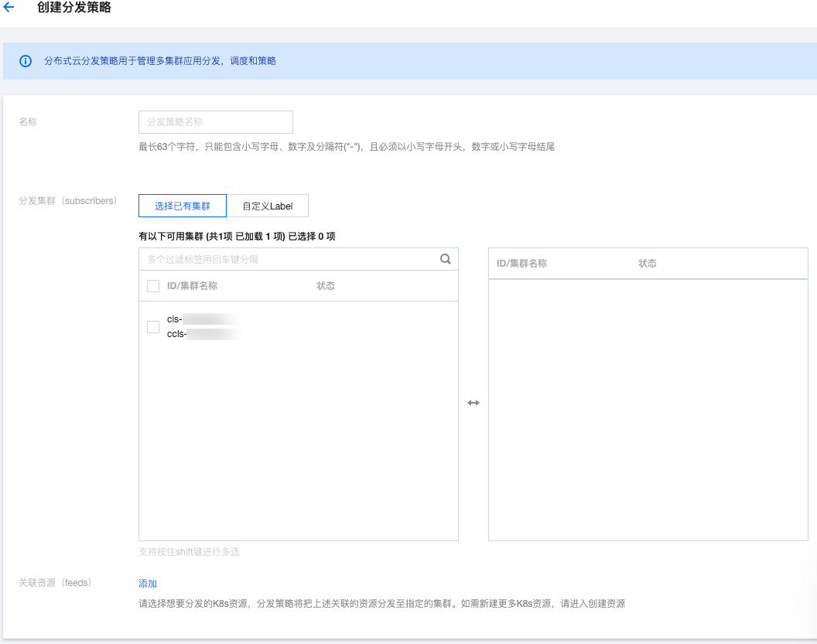
Task: Go back using the blue arrow icon
Action: tap(9, 7)
